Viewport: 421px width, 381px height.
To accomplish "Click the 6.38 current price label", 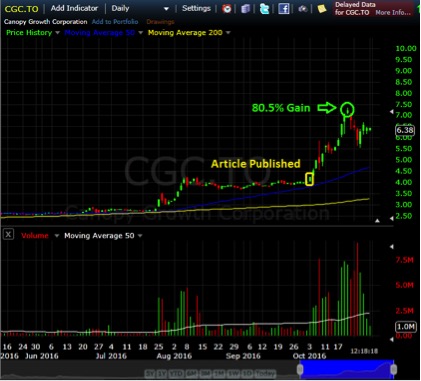I will (405, 130).
